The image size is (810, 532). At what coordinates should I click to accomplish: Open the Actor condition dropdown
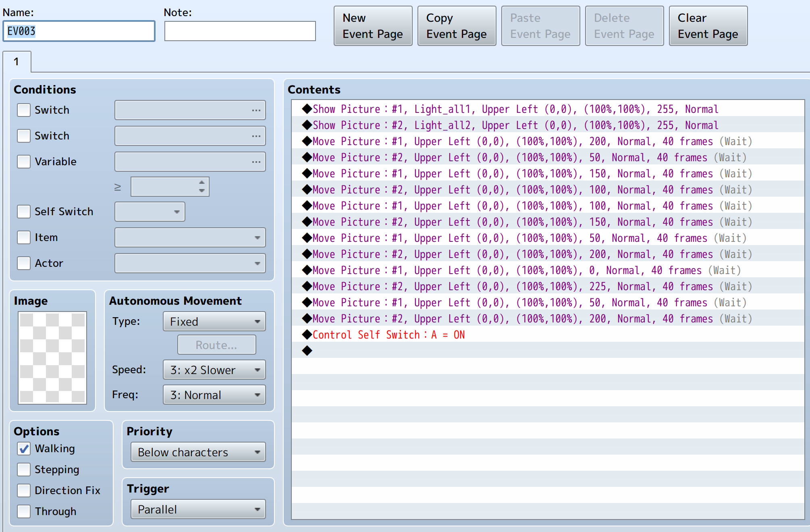(x=190, y=263)
